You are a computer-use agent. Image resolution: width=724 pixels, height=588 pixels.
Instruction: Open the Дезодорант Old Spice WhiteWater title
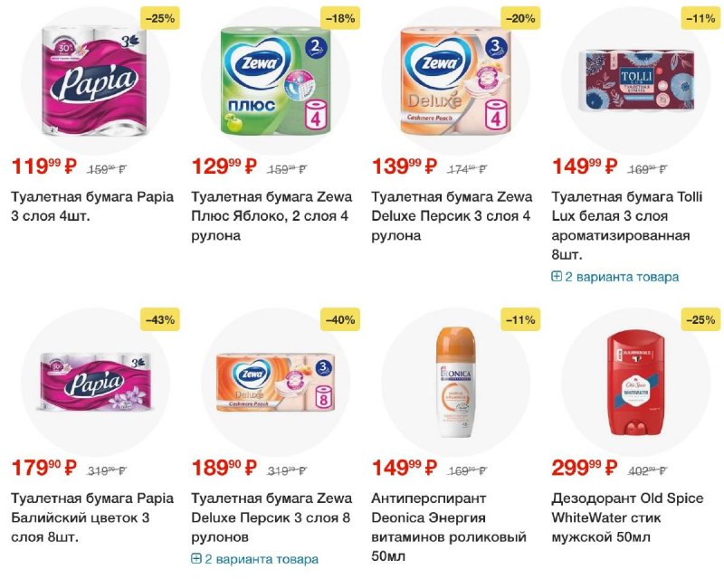click(x=627, y=517)
